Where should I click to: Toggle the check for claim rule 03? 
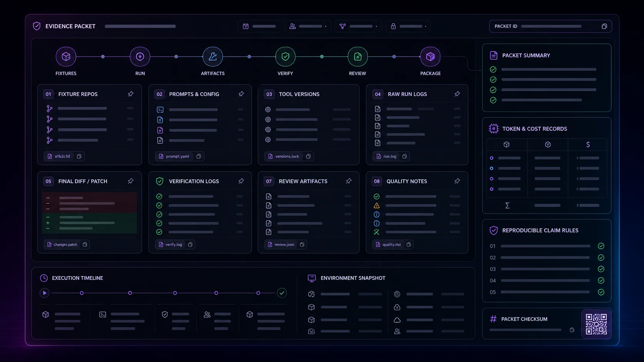pos(601,269)
